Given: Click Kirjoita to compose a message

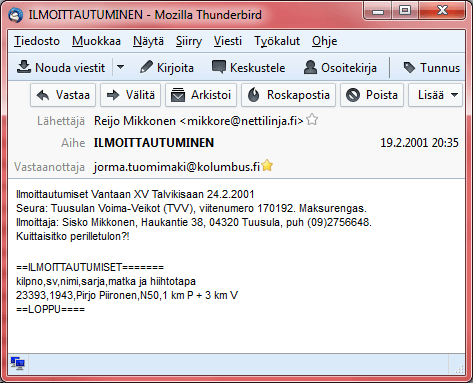Looking at the screenshot, I should point(166,68).
